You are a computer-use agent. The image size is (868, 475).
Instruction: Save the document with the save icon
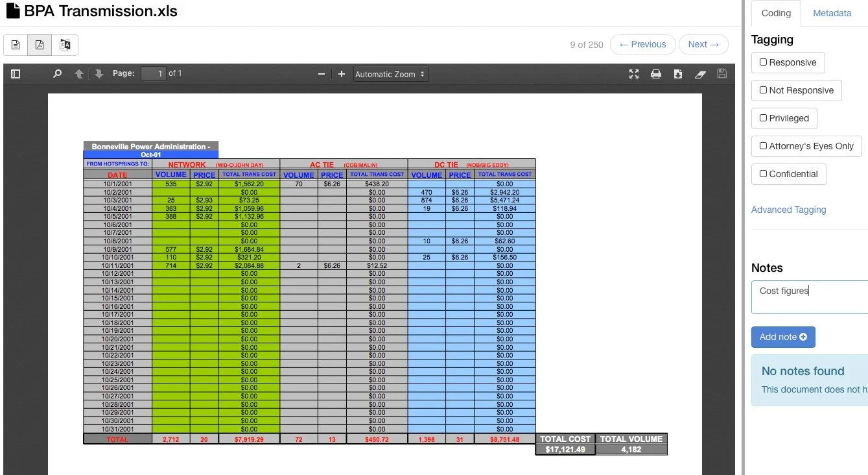tap(721, 73)
